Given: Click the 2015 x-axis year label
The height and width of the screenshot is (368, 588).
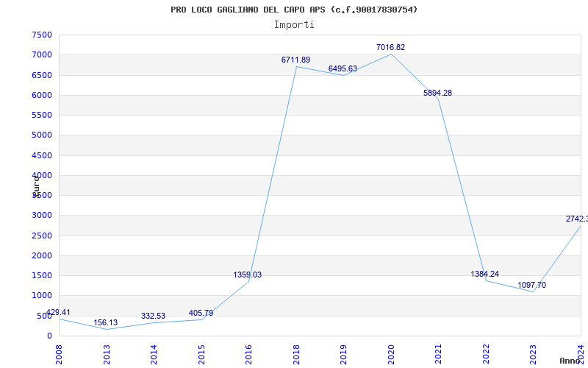Looking at the screenshot, I should click(201, 354).
